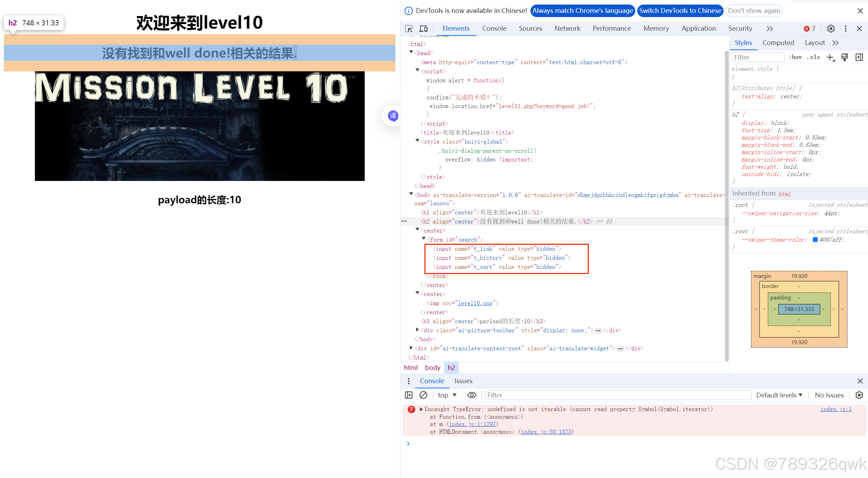
Task: Open DevTools three-dot customize menu
Action: (x=845, y=29)
